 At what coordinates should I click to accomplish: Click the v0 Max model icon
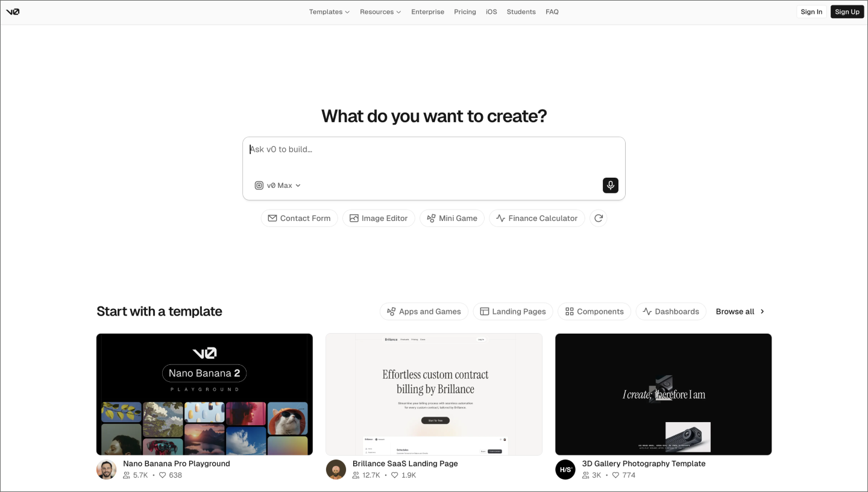259,185
